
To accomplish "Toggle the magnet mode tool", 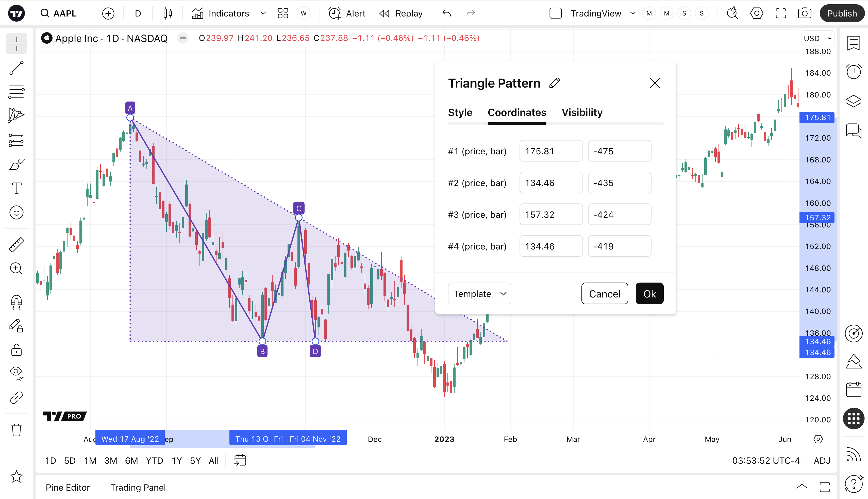I will tap(16, 302).
